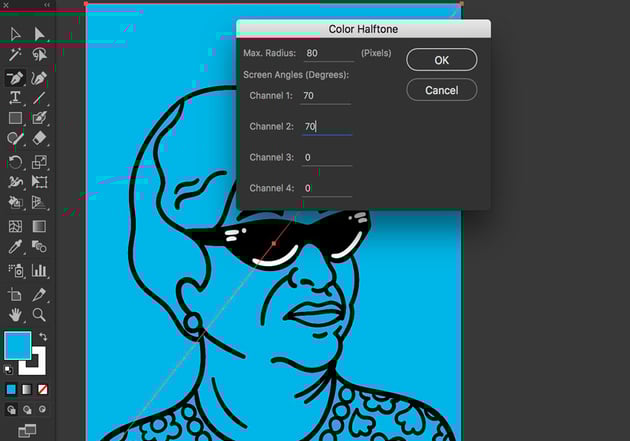Enable Draw Behind mode
This screenshot has height=441, width=630.
click(x=27, y=410)
